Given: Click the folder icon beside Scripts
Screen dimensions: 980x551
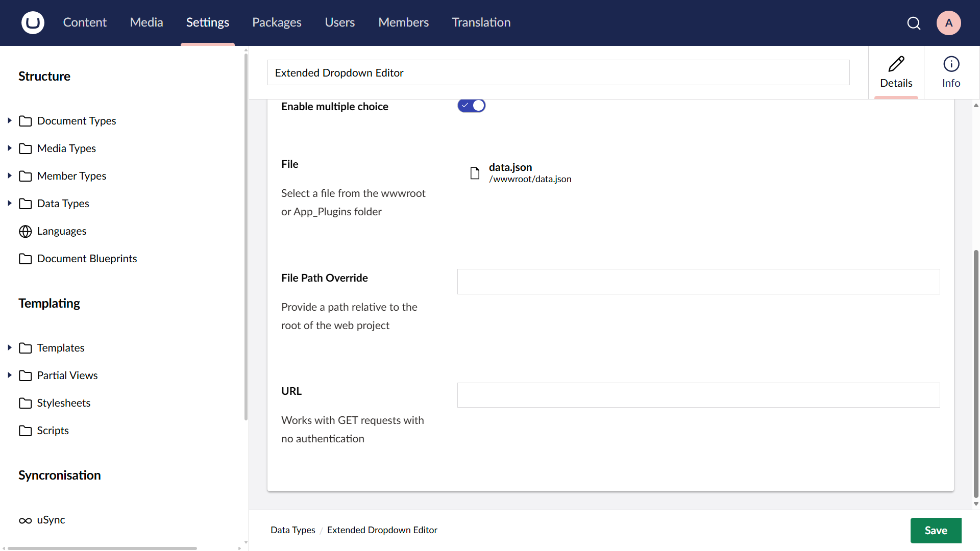Looking at the screenshot, I should coord(26,431).
